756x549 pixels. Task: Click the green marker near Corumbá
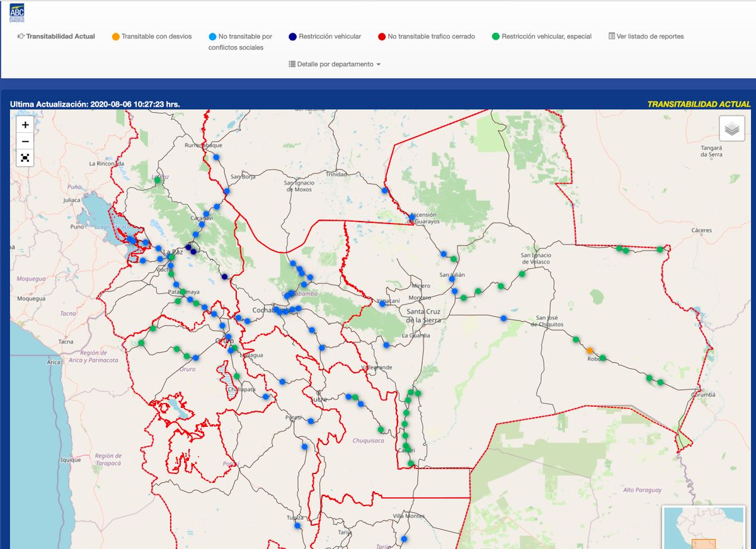(x=660, y=382)
